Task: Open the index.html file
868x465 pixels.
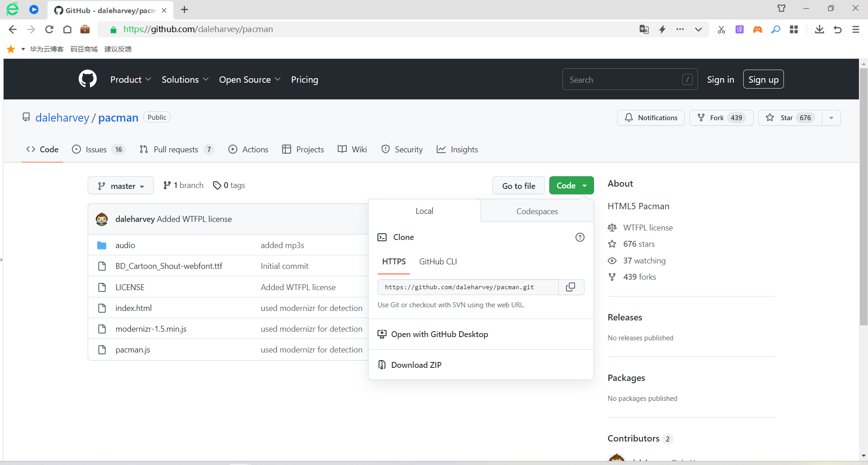Action: 133,308
